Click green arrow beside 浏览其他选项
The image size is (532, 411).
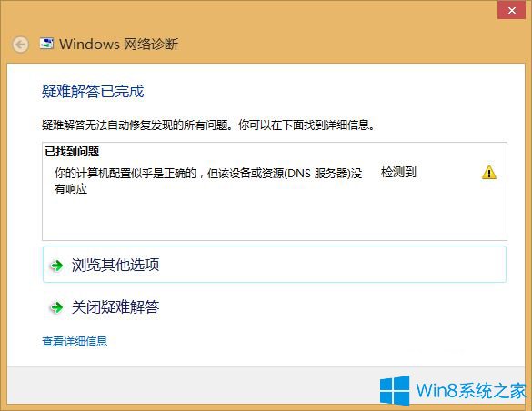(56, 266)
